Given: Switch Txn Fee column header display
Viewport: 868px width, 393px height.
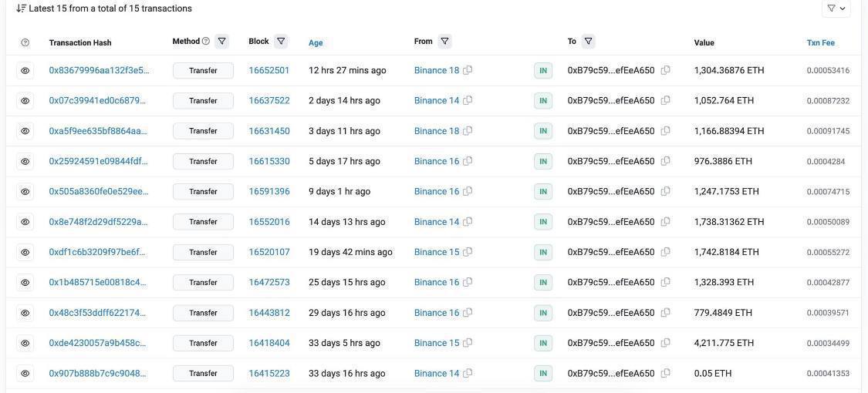Looking at the screenshot, I should (x=820, y=43).
